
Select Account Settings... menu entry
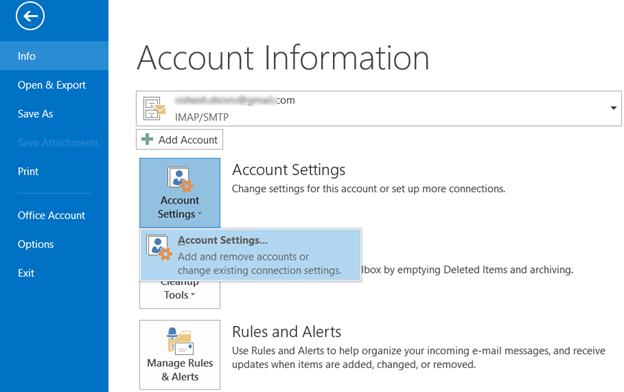pos(251,255)
